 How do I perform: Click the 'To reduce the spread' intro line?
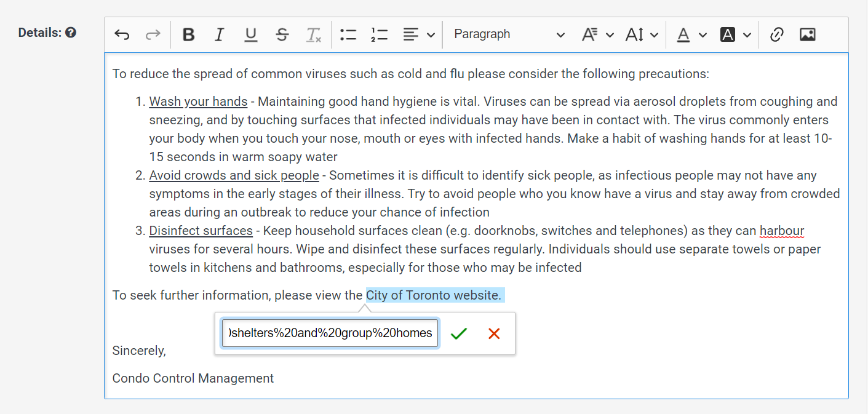pos(411,74)
